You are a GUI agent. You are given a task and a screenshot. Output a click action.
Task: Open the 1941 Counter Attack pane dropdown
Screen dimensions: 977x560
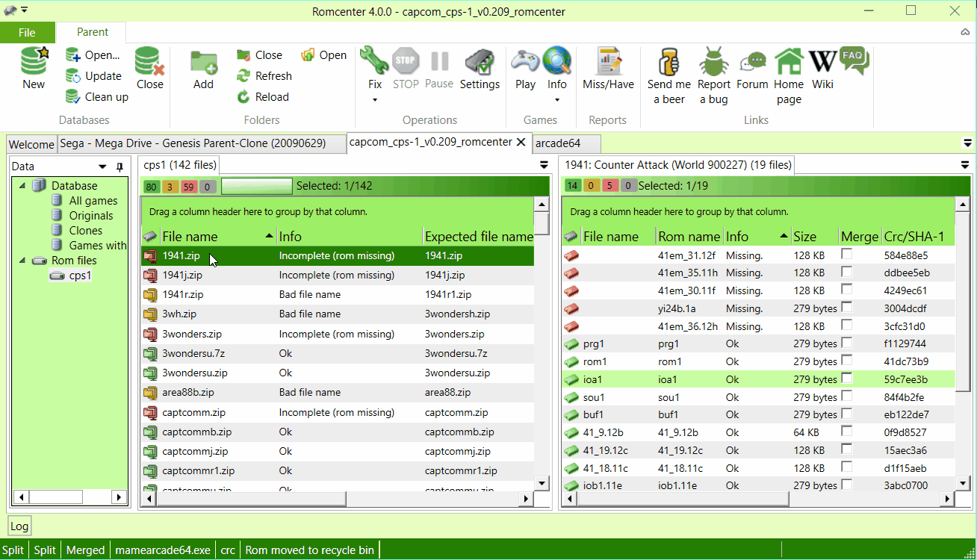pyautogui.click(x=964, y=165)
